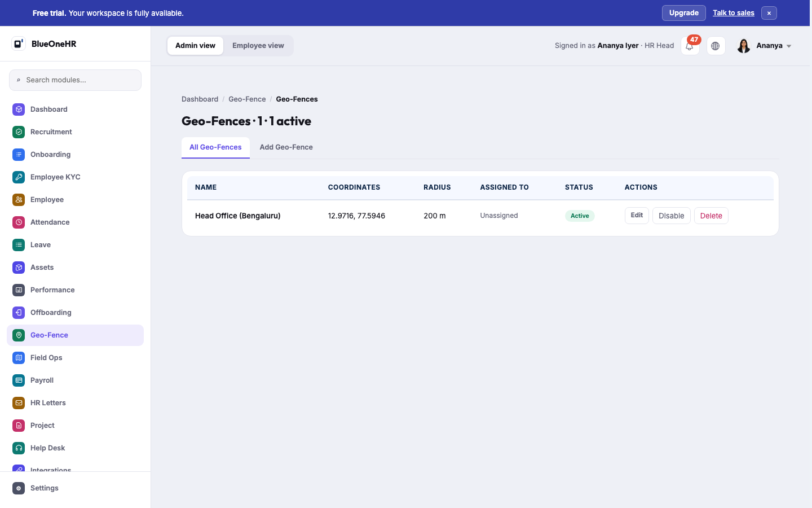Open the Add Geo-Fence tab

tap(286, 147)
